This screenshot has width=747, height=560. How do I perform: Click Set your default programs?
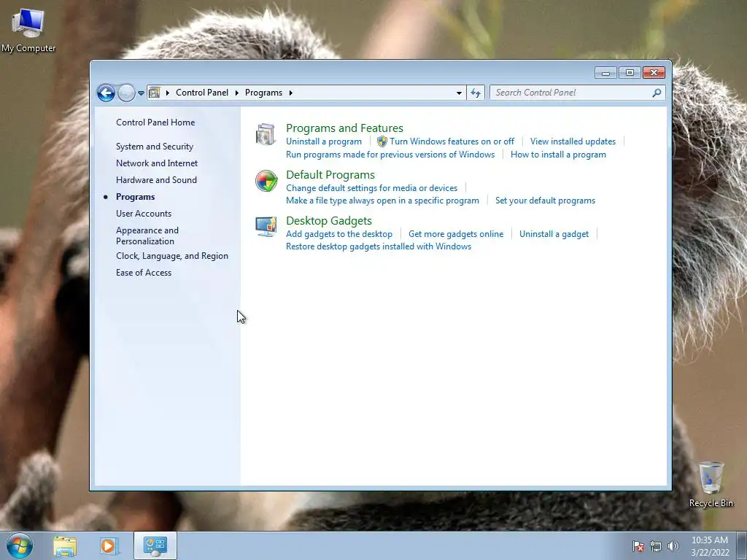[x=545, y=201]
